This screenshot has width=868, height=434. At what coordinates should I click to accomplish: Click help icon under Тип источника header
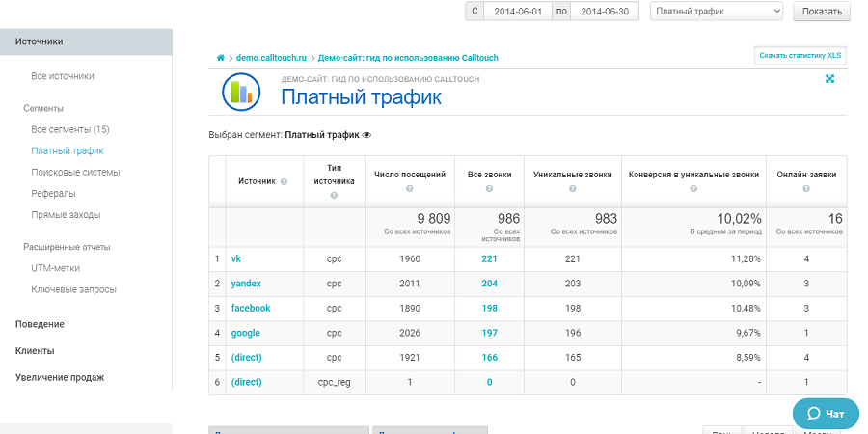[334, 196]
